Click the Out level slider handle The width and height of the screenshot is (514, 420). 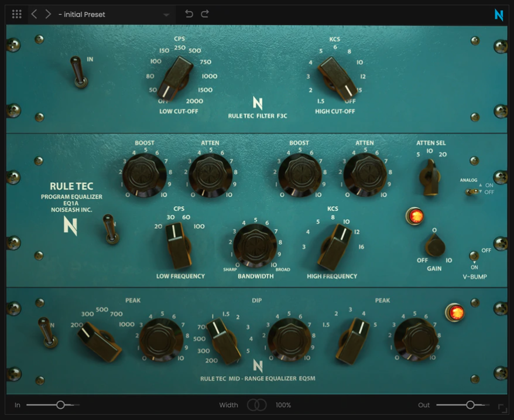point(470,405)
